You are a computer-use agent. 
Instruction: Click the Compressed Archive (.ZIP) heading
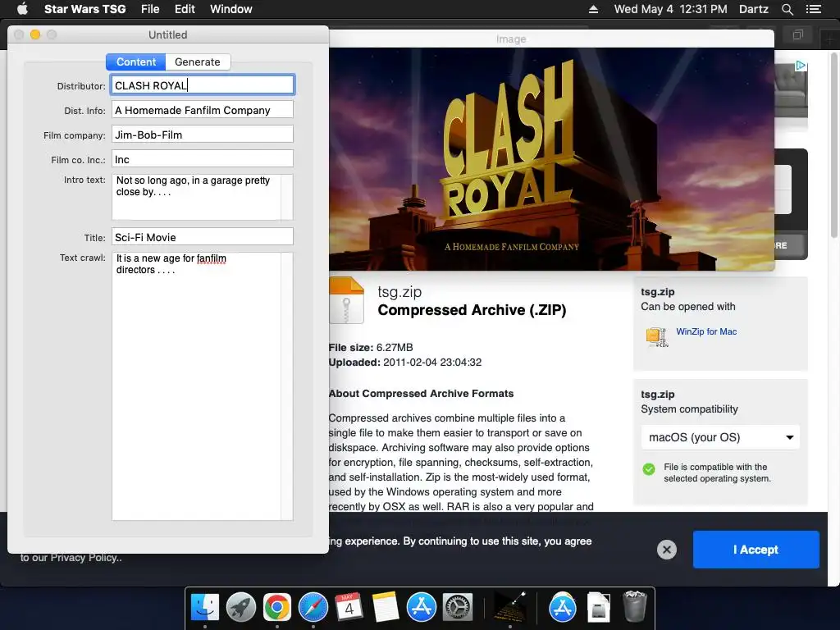[472, 310]
